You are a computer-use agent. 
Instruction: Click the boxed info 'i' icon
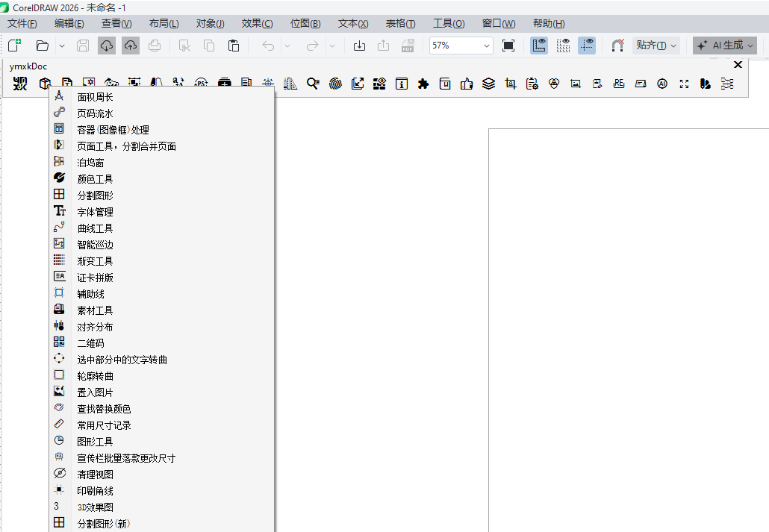point(402,84)
